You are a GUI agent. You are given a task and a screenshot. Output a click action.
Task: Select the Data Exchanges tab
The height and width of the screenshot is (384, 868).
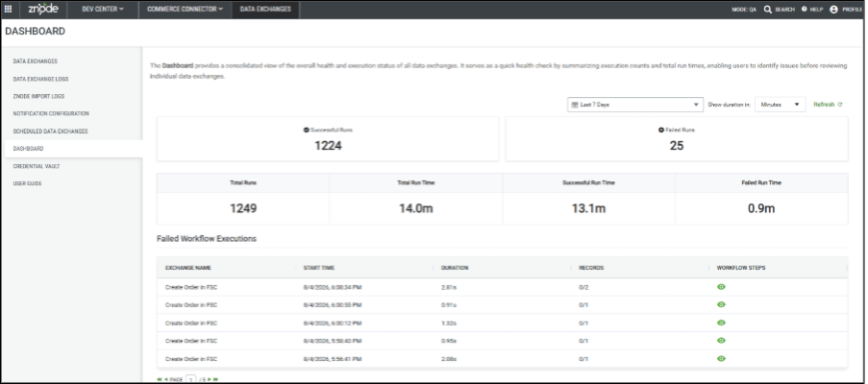point(265,10)
